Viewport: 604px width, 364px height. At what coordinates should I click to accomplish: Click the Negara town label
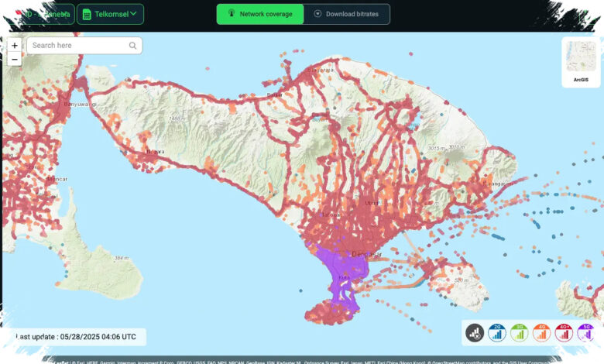click(156, 152)
